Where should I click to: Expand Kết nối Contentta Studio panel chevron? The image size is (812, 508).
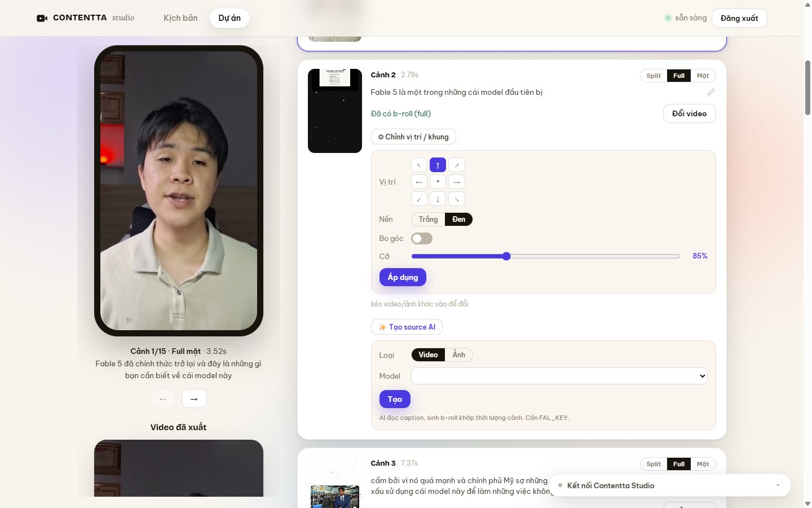pyautogui.click(x=778, y=485)
